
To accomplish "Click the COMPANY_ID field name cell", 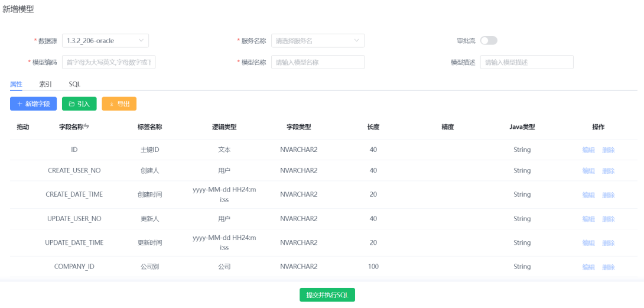I will [74, 267].
